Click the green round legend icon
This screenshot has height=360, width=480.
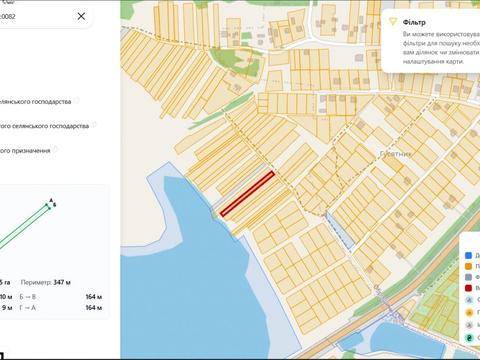click(x=469, y=338)
